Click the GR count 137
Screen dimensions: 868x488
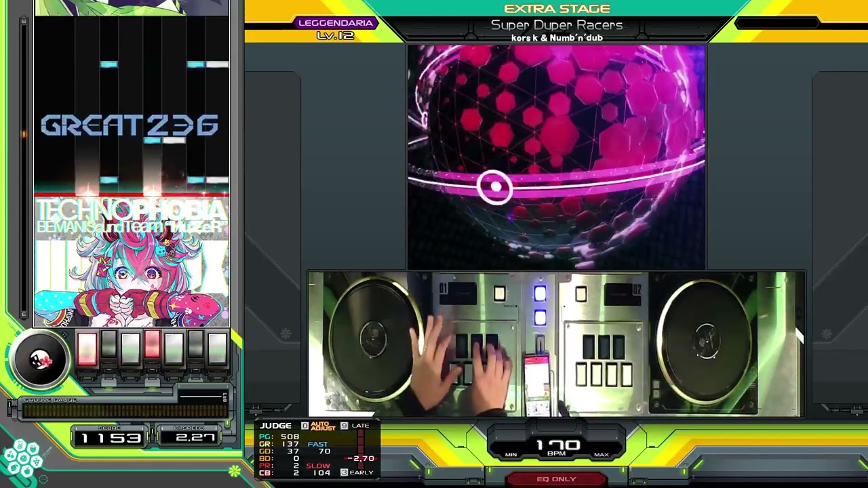tap(290, 445)
